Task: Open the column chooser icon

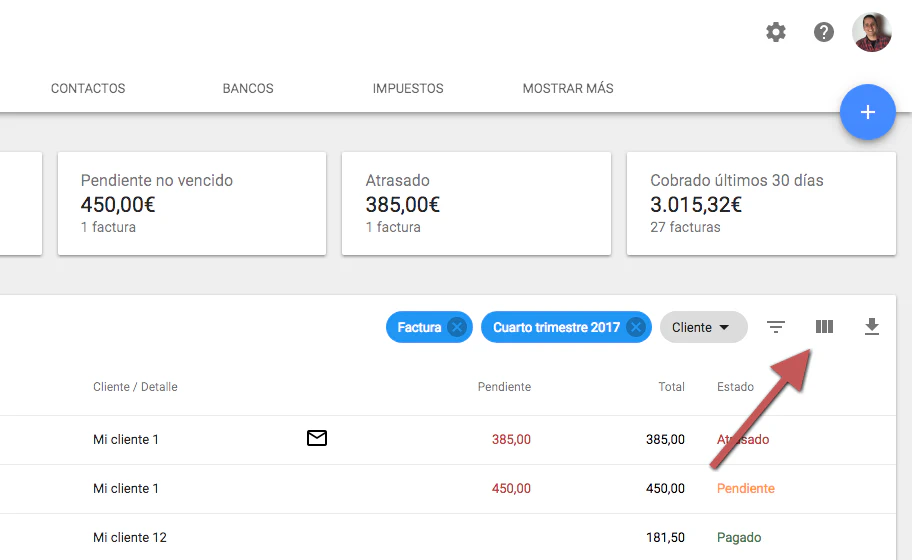Action: coord(824,327)
